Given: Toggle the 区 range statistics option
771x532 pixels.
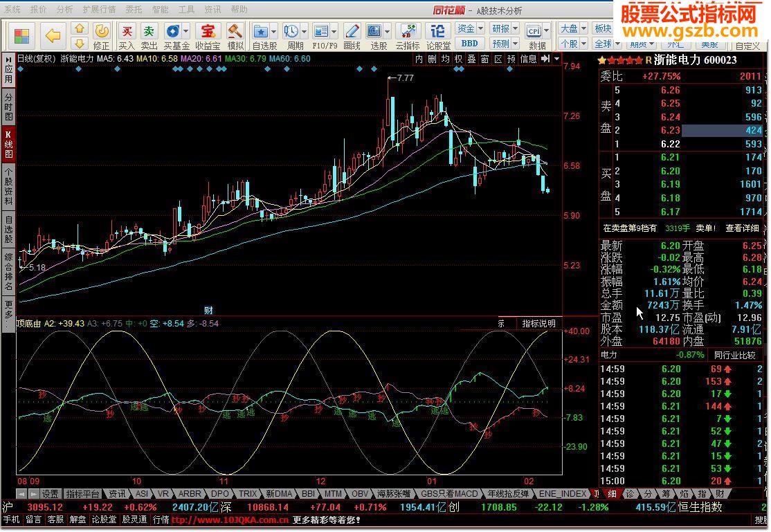Looking at the screenshot, I should [498, 59].
